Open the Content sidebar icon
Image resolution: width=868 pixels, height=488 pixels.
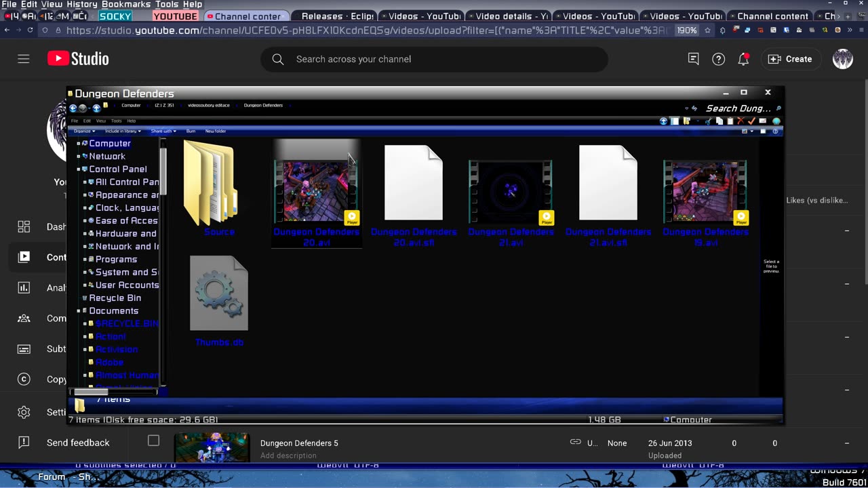click(x=24, y=257)
